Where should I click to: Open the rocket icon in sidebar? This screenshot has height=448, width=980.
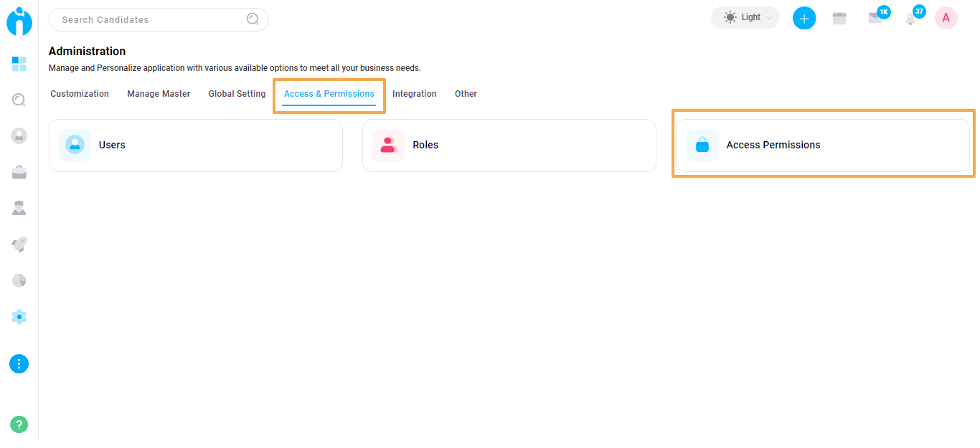19,244
